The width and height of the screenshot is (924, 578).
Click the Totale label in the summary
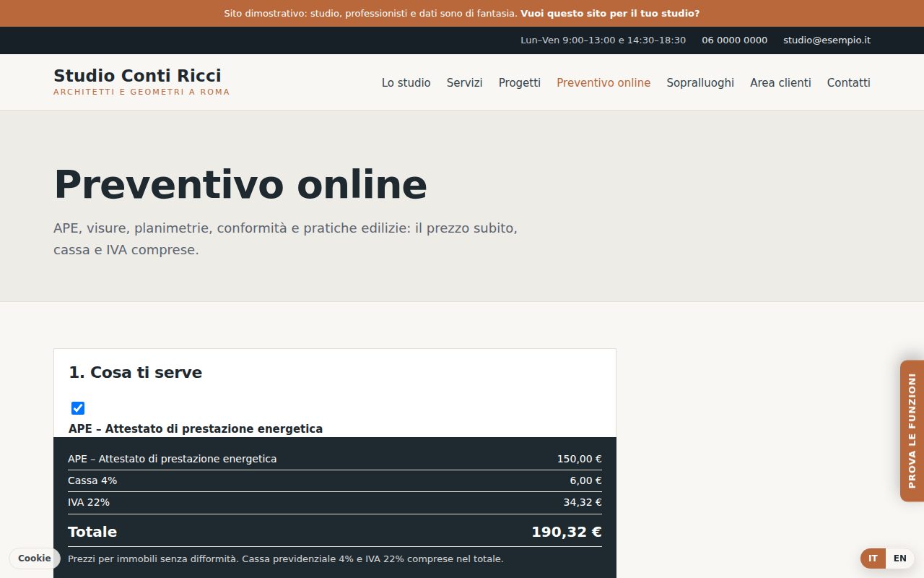(92, 532)
